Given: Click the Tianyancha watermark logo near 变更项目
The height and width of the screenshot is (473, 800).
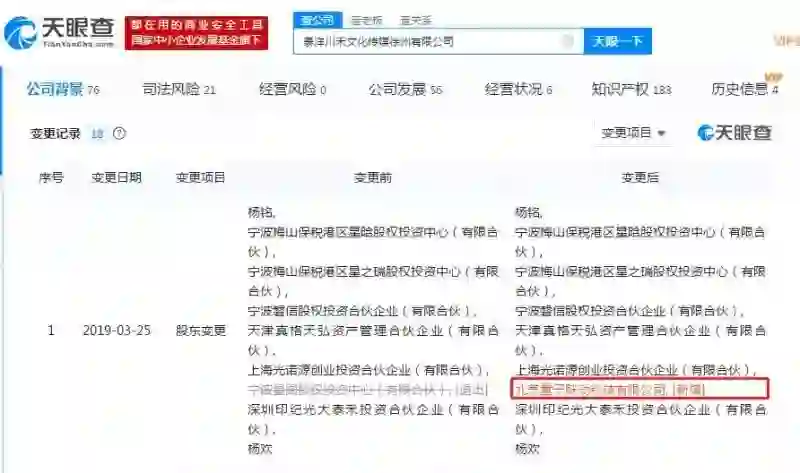Looking at the screenshot, I should pos(734,133).
